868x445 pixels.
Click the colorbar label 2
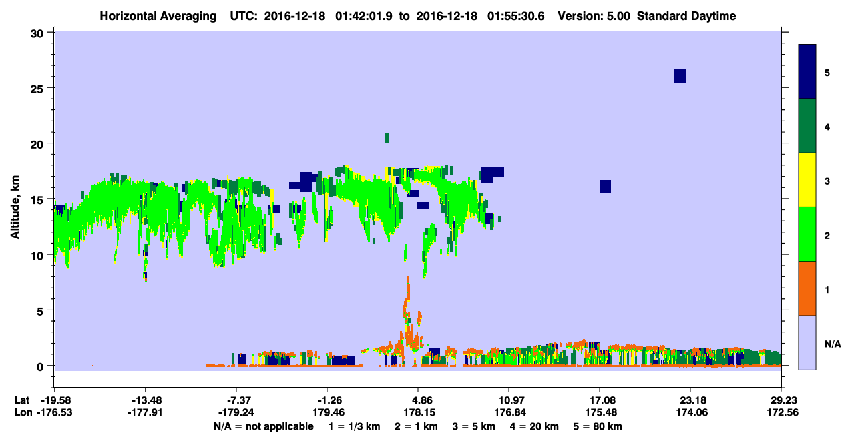(827, 235)
